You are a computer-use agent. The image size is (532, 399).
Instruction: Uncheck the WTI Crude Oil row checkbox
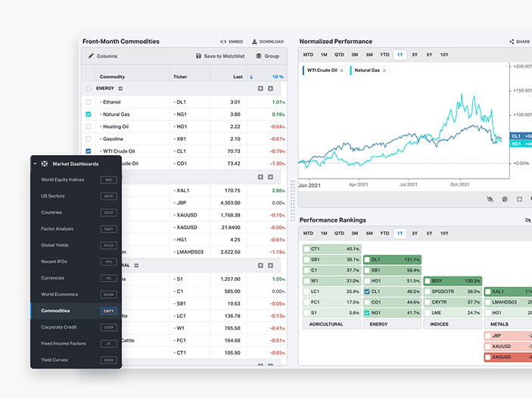coord(89,151)
